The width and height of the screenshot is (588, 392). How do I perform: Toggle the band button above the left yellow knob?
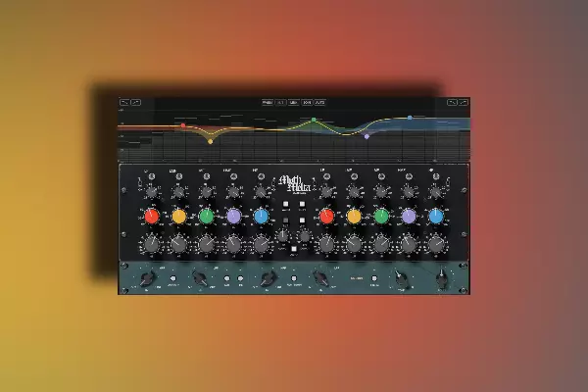(179, 176)
